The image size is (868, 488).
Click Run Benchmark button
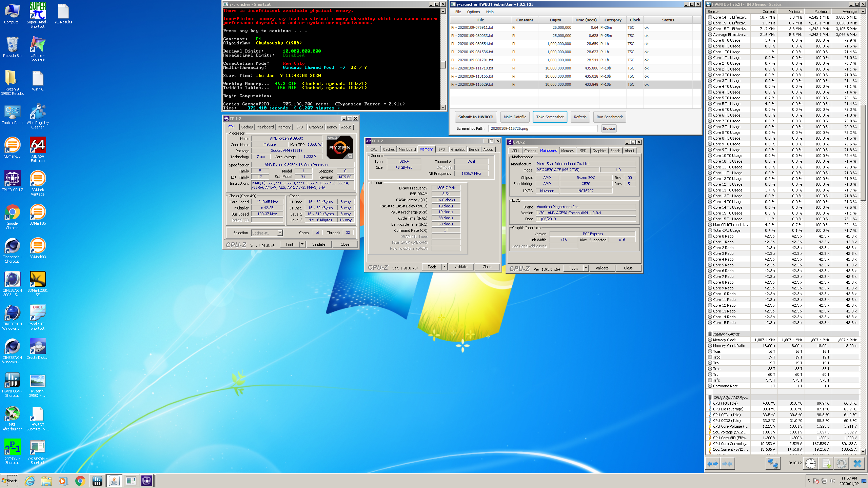(x=610, y=117)
